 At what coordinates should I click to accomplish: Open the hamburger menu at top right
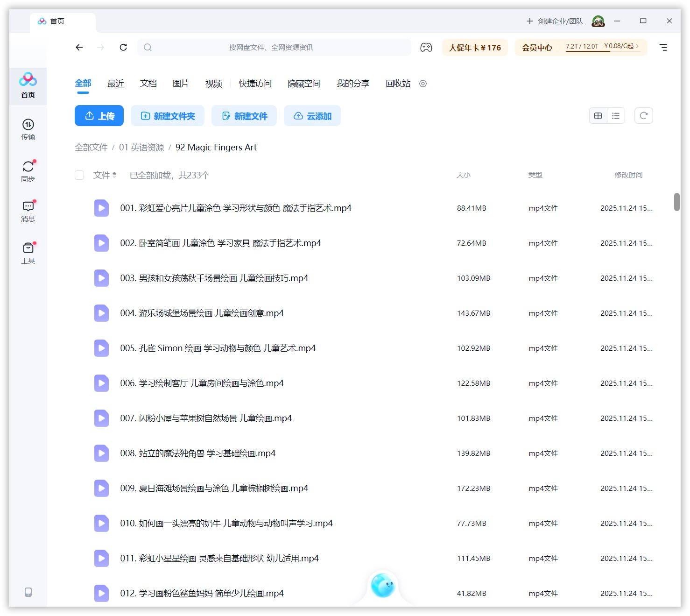663,48
